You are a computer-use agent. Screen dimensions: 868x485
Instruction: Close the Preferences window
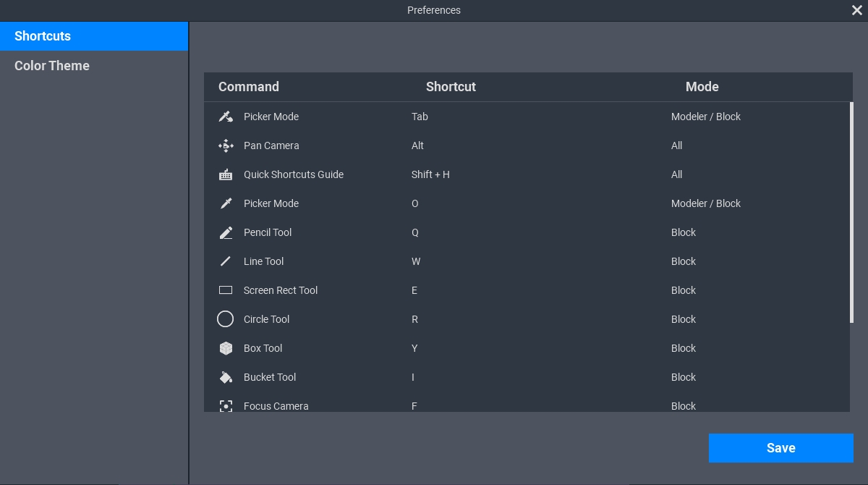pos(857,10)
